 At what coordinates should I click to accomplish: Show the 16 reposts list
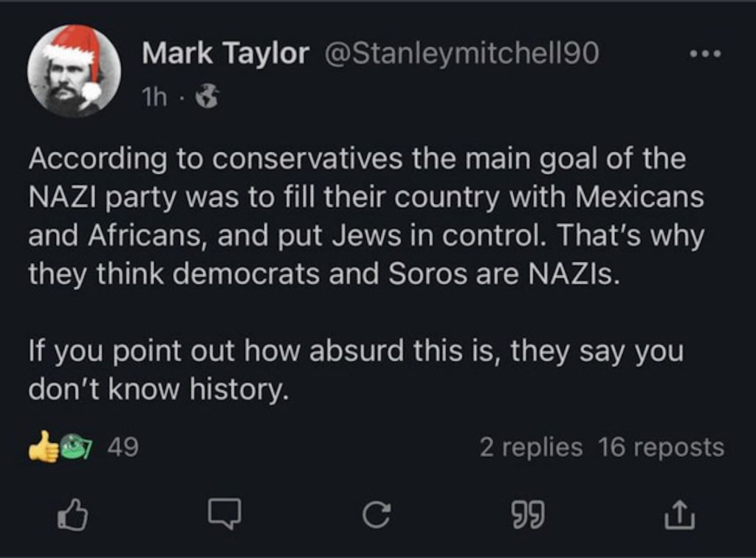pos(661,447)
